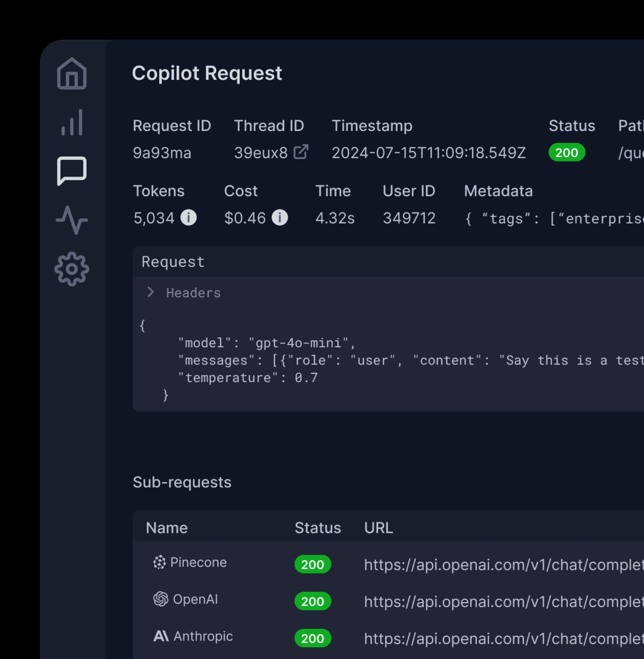644x659 pixels.
Task: Open the Sub-requests section header
Action: click(182, 482)
